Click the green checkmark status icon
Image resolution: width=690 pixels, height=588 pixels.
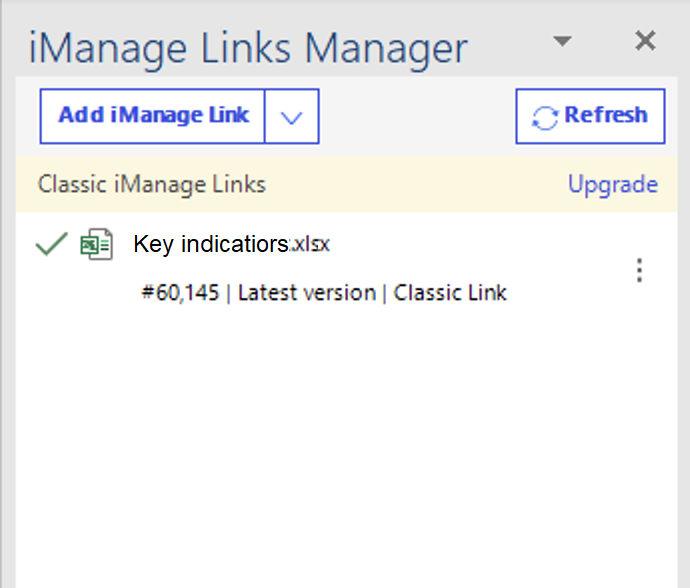50,244
